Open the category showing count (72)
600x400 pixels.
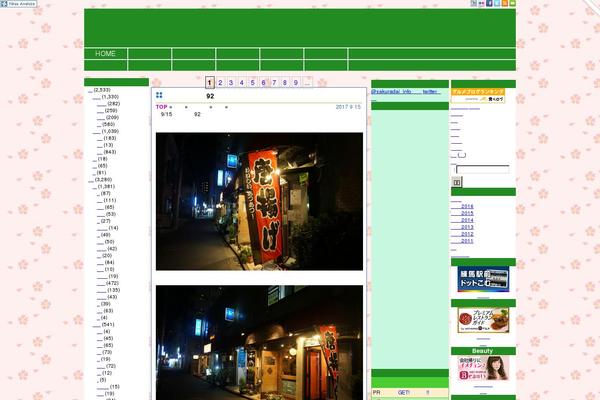click(x=107, y=366)
